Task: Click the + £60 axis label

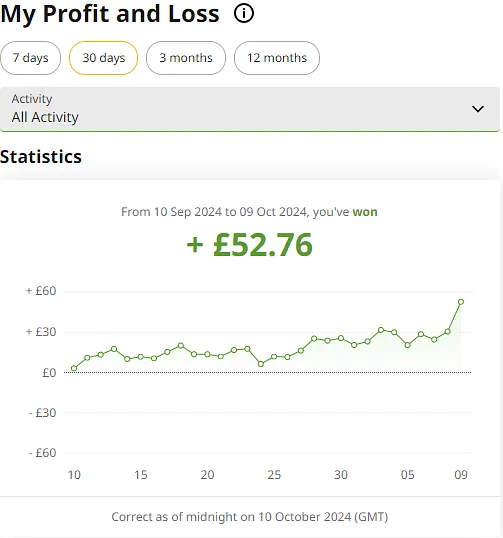Action: pyautogui.click(x=41, y=291)
